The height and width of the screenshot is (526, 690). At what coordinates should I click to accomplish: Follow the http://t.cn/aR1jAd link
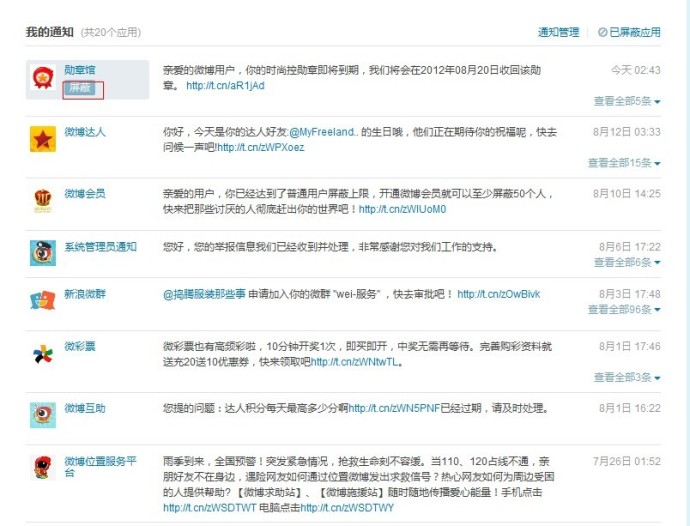225,85
